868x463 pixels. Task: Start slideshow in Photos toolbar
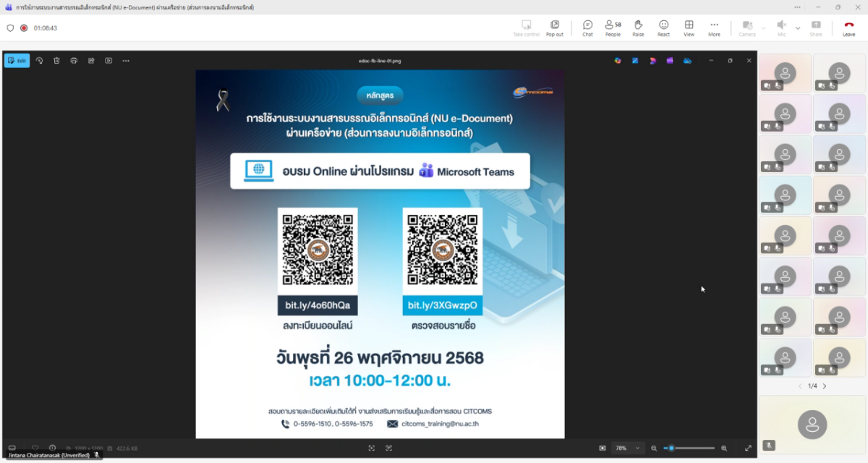(x=109, y=61)
